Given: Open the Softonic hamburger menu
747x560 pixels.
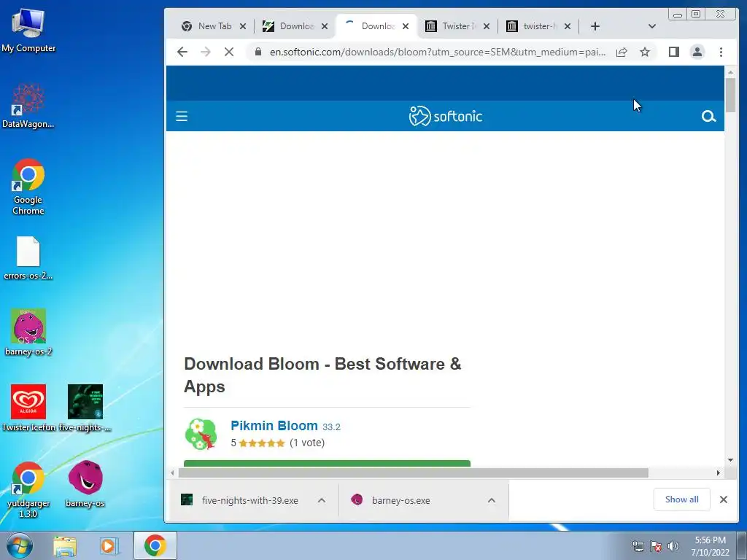Looking at the screenshot, I should tap(182, 116).
